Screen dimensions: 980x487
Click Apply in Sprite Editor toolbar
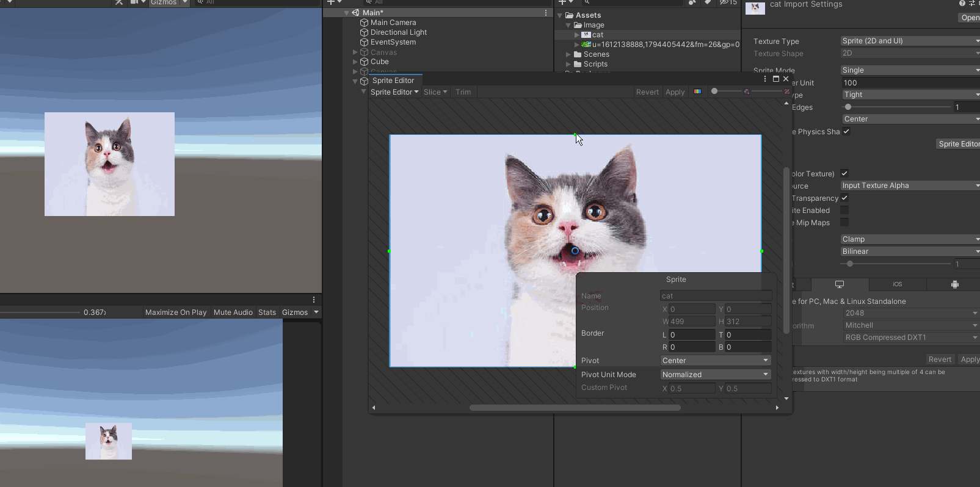pyautogui.click(x=675, y=92)
